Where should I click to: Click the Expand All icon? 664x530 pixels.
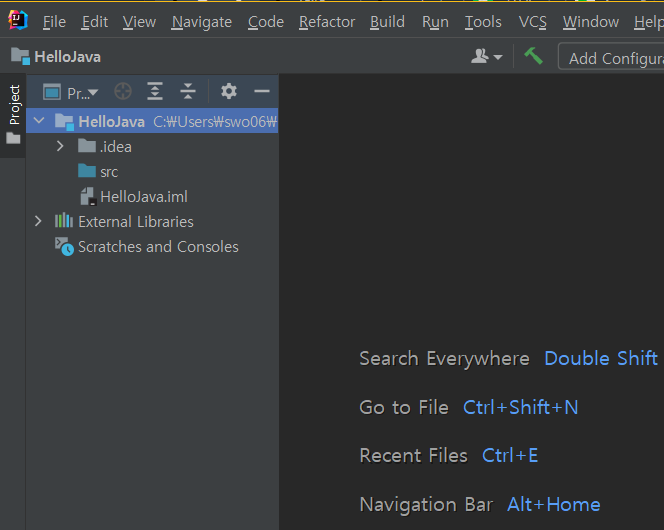click(155, 91)
